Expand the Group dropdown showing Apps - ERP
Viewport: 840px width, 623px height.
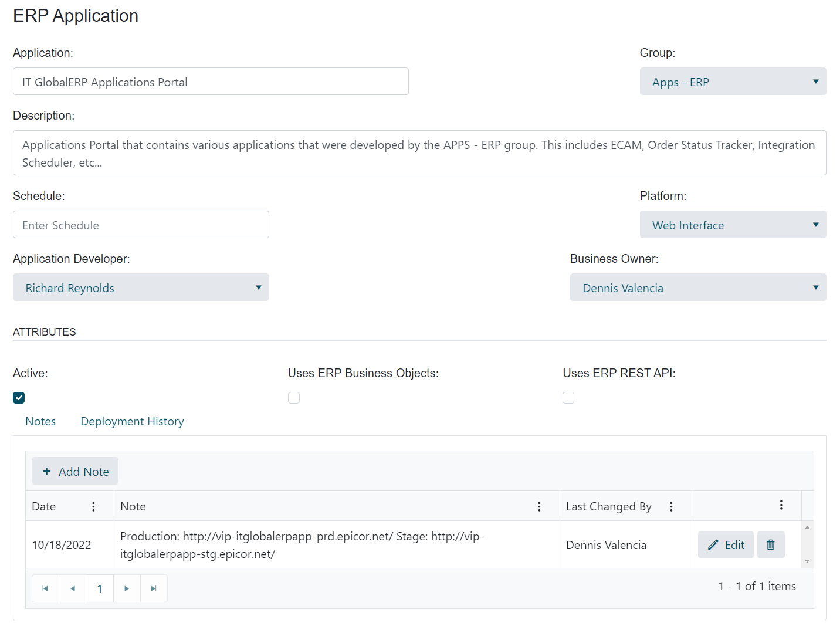tap(733, 82)
